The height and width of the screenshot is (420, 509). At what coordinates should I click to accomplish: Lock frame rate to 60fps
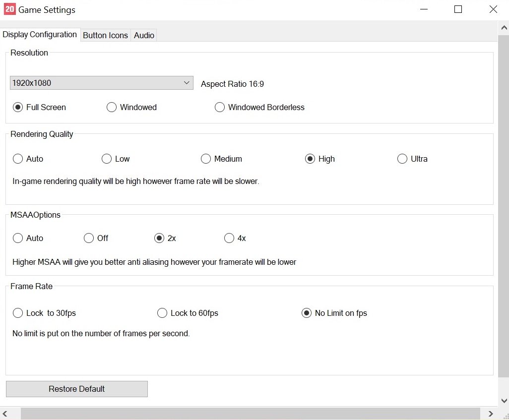coord(162,313)
